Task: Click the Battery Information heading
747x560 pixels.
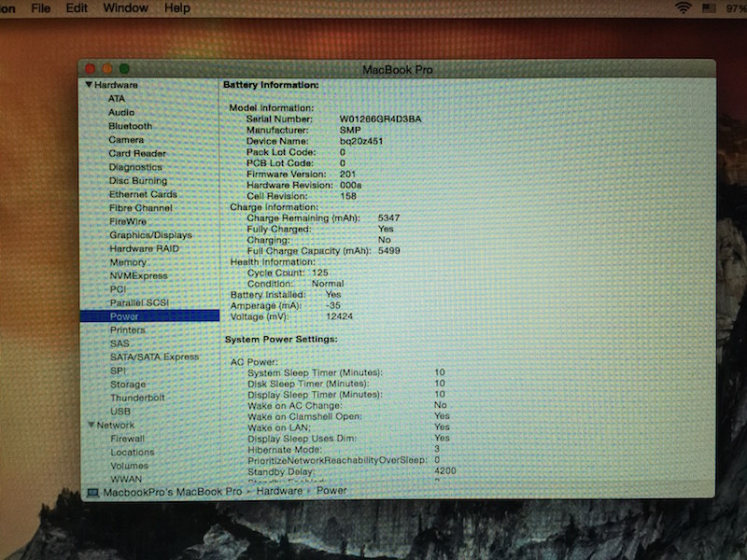Action: 271,85
